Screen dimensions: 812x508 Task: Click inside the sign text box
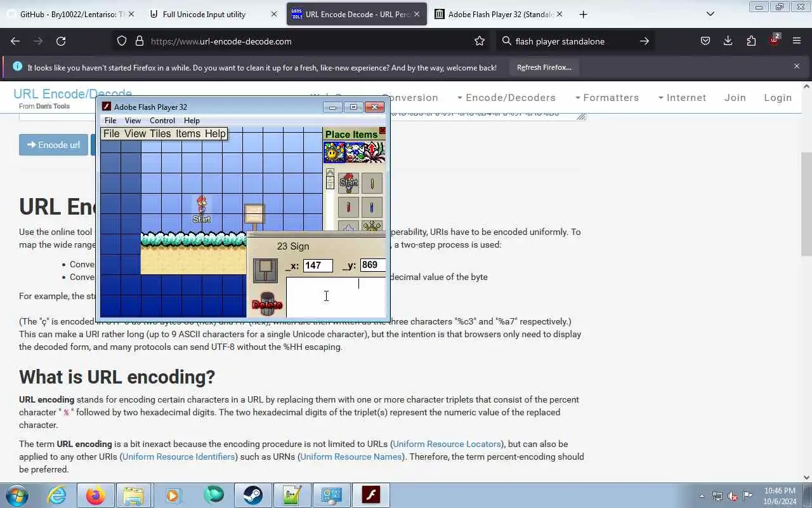click(x=336, y=297)
